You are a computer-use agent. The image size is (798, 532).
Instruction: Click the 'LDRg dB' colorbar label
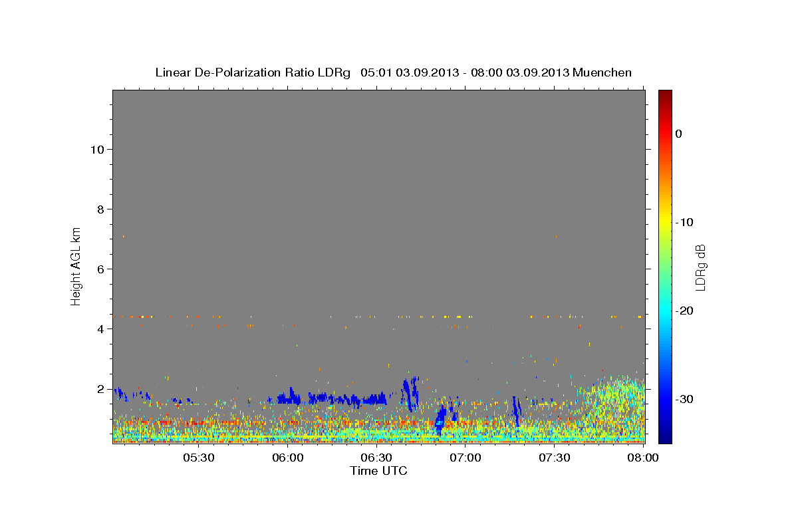tap(700, 267)
